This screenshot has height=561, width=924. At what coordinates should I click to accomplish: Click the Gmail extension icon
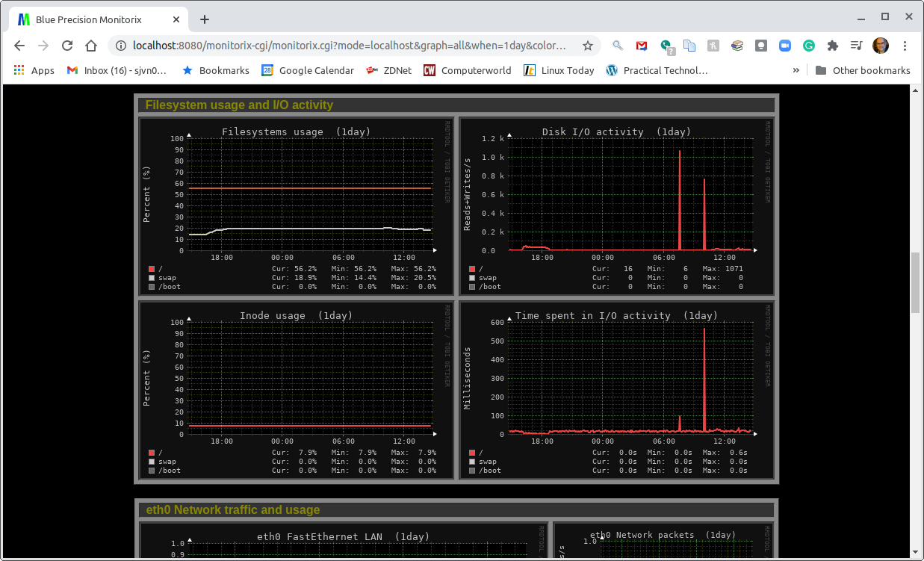click(642, 46)
